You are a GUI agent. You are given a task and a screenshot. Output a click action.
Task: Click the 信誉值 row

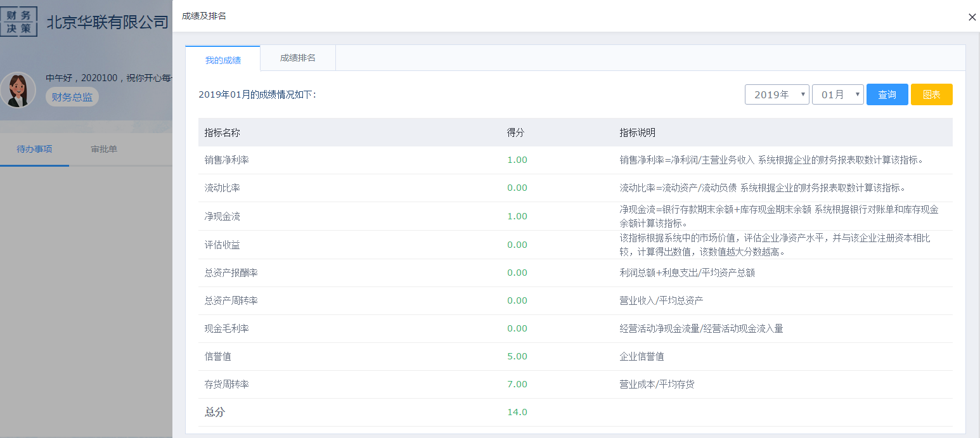[218, 357]
